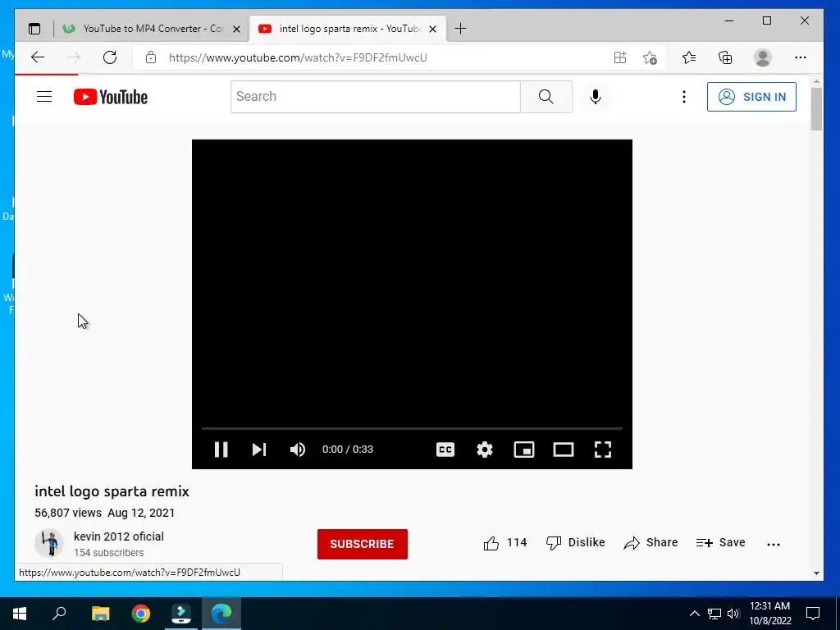
Task: Dislike this video
Action: pos(575,543)
